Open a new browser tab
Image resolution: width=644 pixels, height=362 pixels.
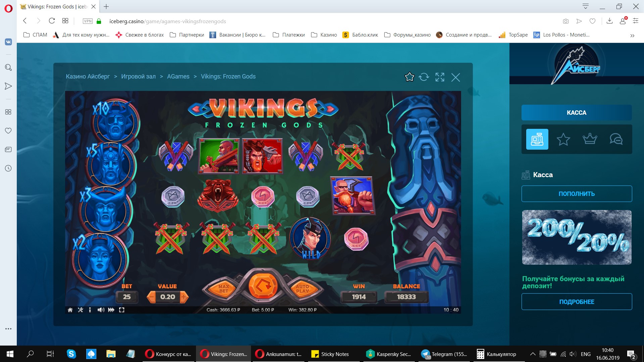(x=106, y=6)
